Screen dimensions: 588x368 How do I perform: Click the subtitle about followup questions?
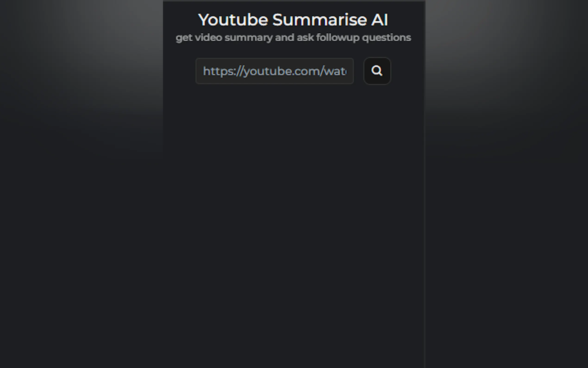pos(293,38)
